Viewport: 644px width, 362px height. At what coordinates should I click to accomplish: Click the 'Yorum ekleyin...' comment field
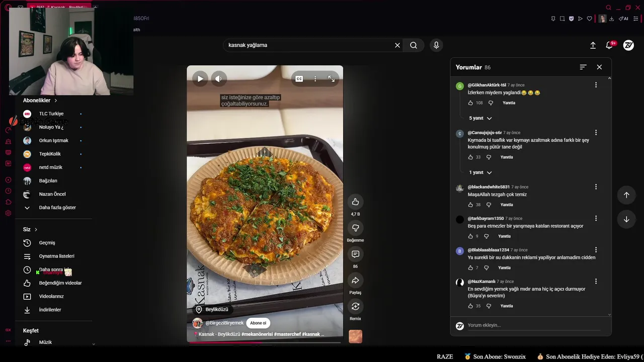click(x=533, y=325)
